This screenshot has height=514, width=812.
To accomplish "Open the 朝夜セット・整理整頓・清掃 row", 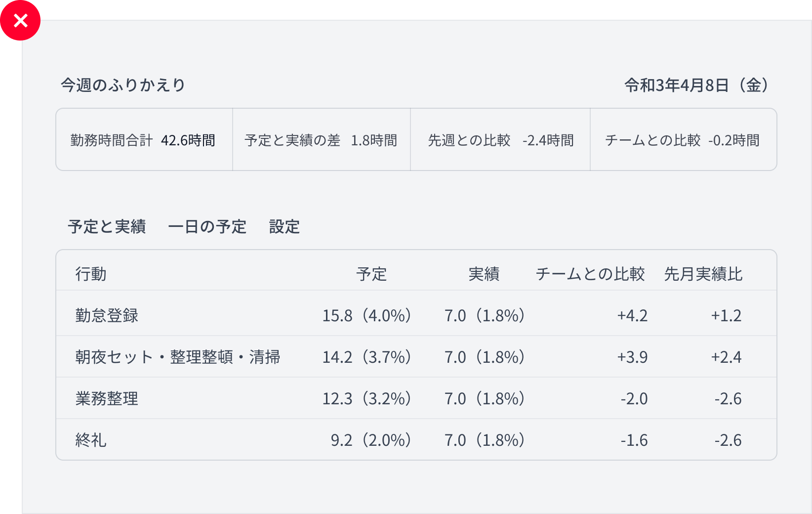I will pos(395,357).
